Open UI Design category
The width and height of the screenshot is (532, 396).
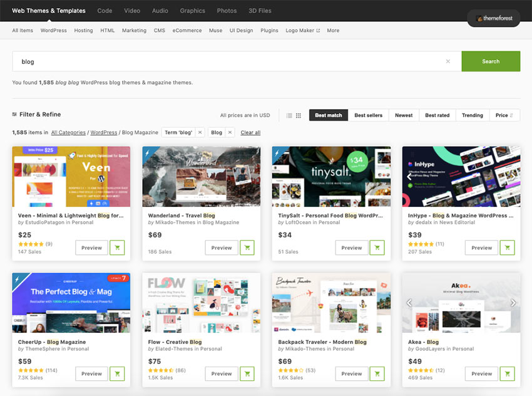pyautogui.click(x=241, y=31)
